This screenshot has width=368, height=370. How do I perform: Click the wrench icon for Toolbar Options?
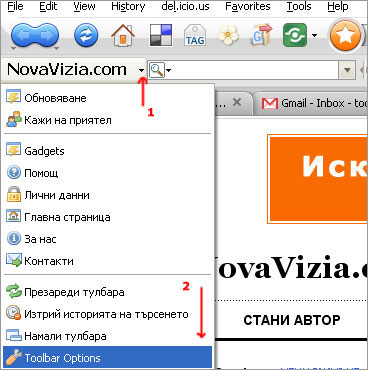tap(14, 357)
